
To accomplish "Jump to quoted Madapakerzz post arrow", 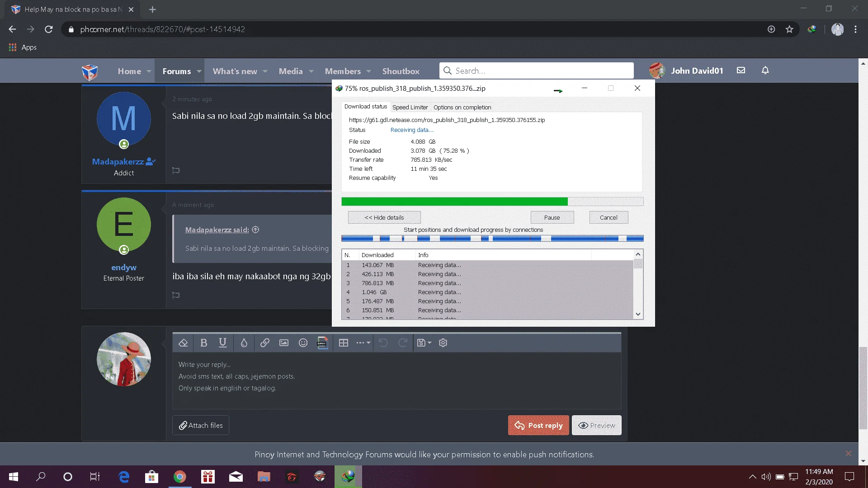I will [255, 230].
